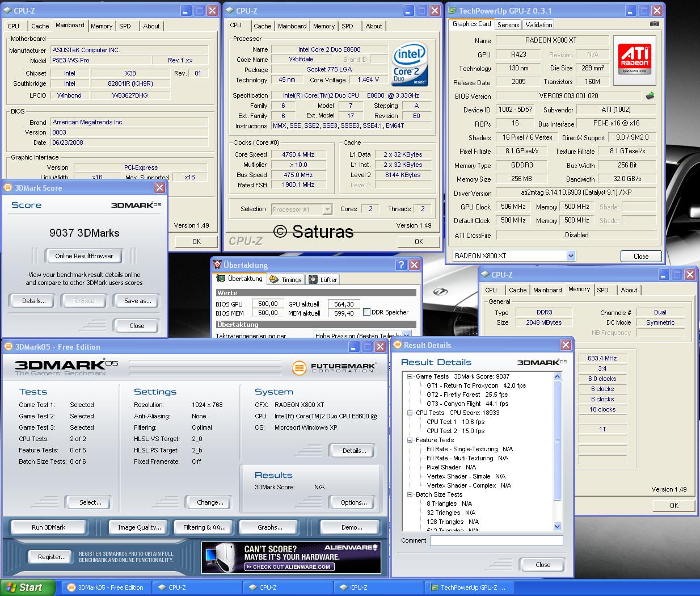The width and height of the screenshot is (700, 596).
Task: Open 3DMark05 - Free Edition taskbar item
Action: point(106,587)
